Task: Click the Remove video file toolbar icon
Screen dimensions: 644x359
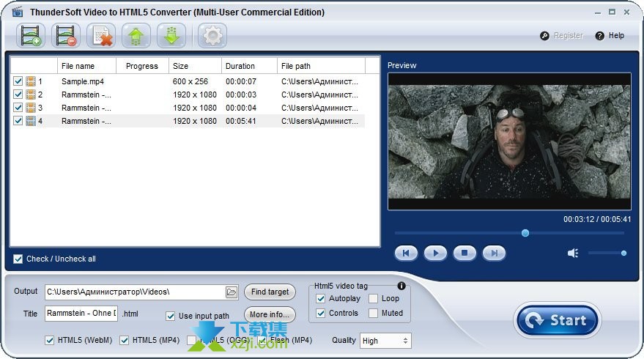Action: [66, 36]
